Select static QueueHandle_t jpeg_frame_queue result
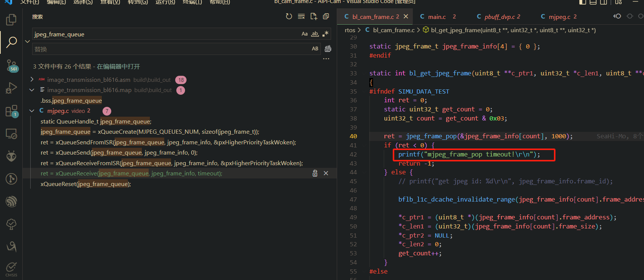The height and width of the screenshot is (280, 644). click(96, 121)
